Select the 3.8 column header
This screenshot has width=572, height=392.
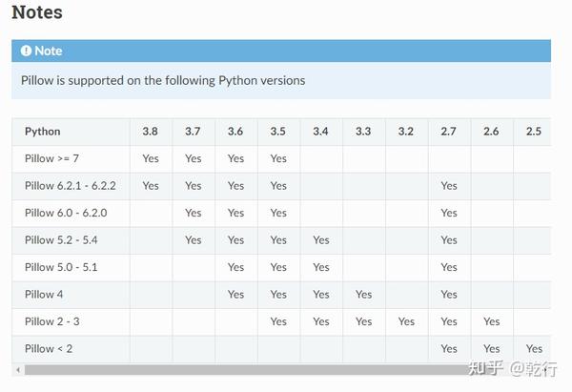151,132
